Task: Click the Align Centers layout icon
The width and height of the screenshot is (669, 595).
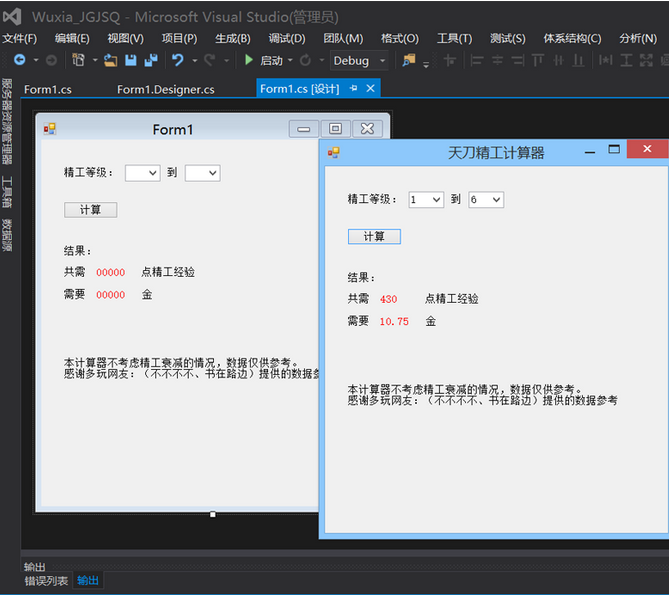Action: click(x=497, y=60)
